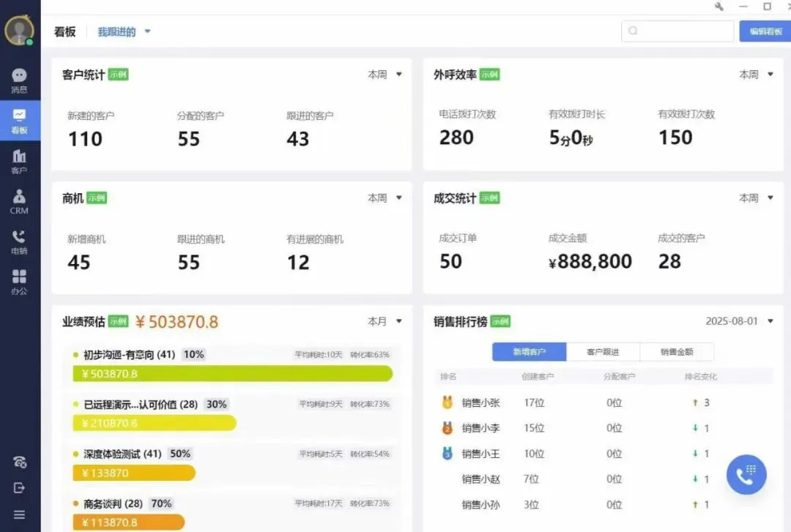Open the 2025-08-01 date dropdown in 销售排行榜
This screenshot has height=532, width=791.
(x=736, y=321)
